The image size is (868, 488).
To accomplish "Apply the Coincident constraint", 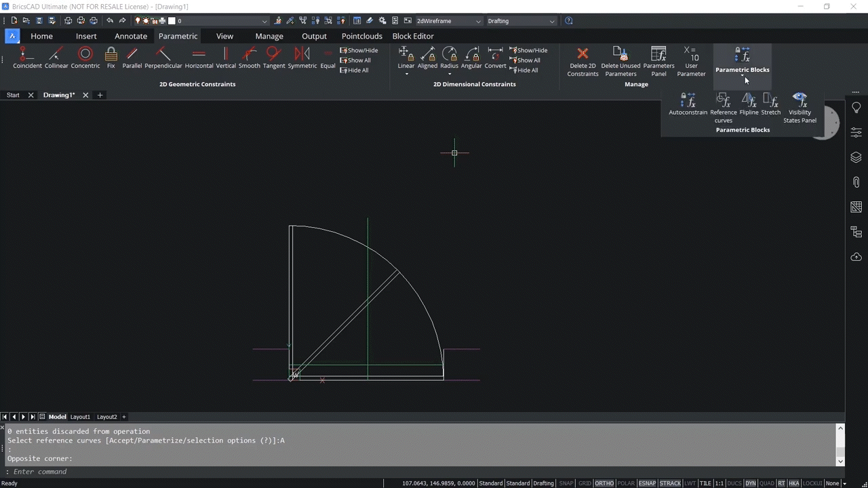I will (27, 58).
